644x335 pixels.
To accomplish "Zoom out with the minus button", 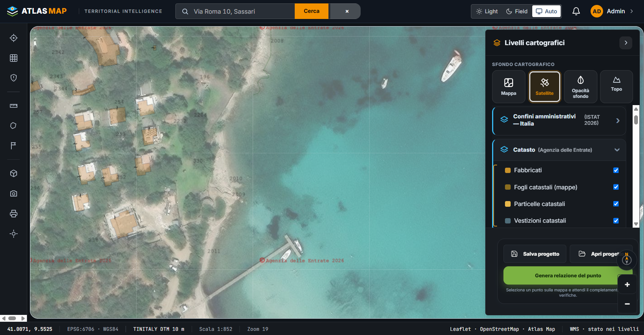I will click(x=627, y=304).
